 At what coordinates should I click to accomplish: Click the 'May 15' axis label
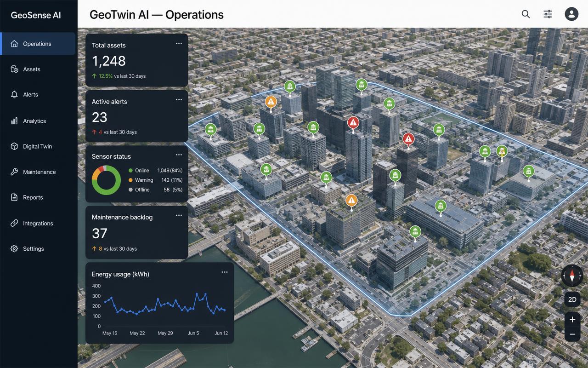click(110, 333)
